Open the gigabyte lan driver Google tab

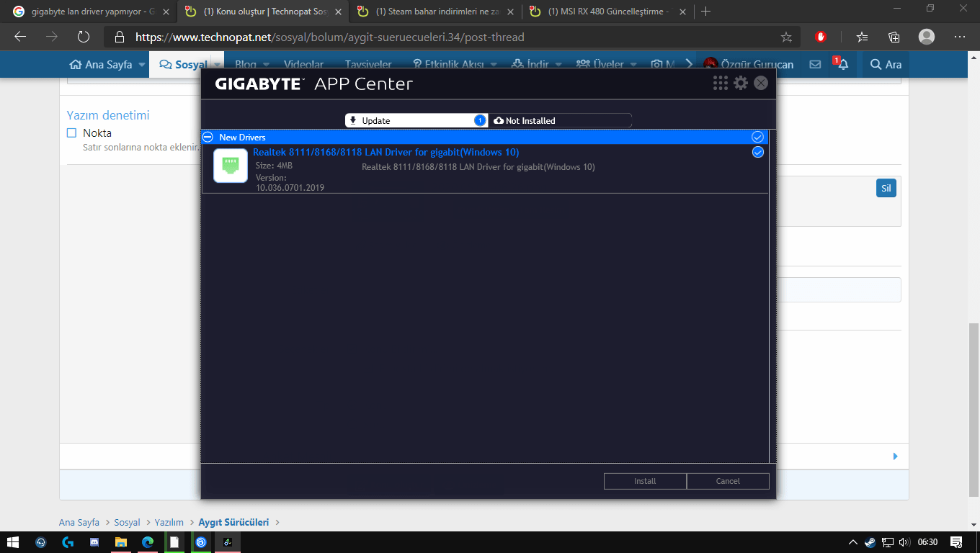point(92,12)
